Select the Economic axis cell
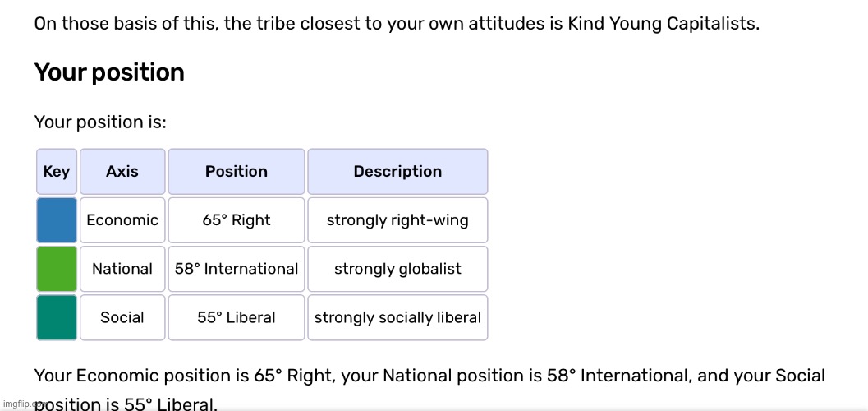Viewport: 868px width, 411px height. pyautogui.click(x=122, y=220)
